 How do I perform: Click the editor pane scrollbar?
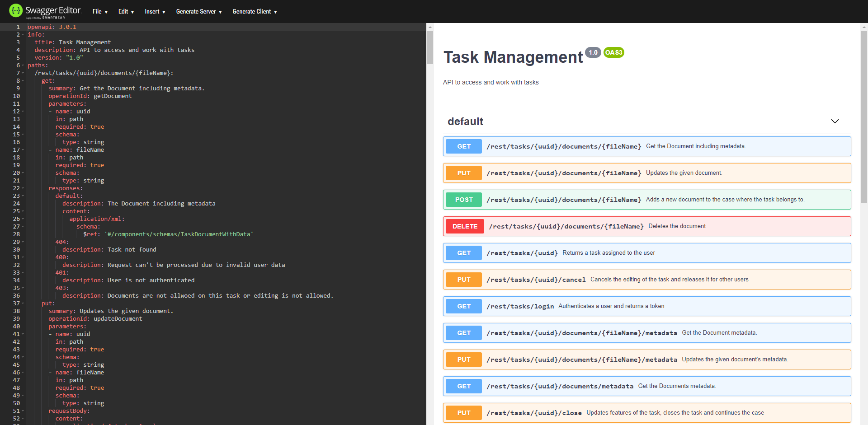click(429, 47)
